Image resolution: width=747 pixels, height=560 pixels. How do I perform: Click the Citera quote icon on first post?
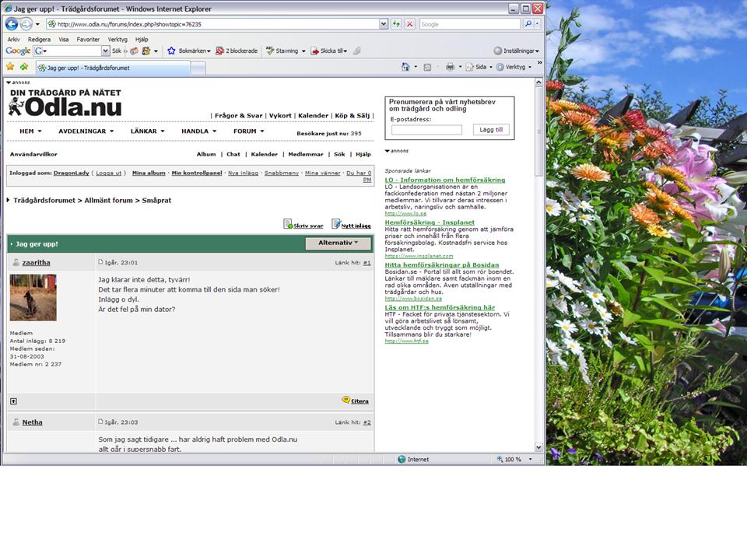(x=346, y=401)
